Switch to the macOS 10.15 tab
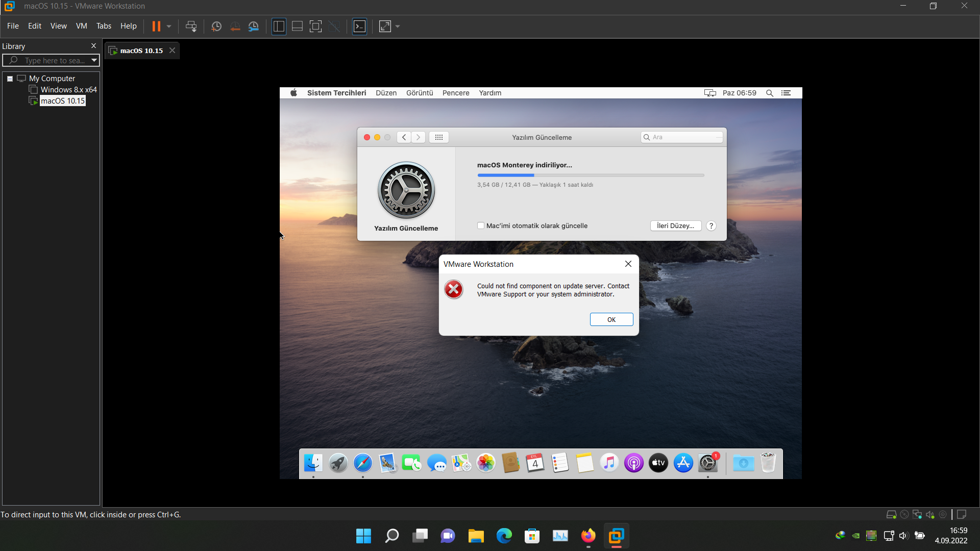980x551 pixels. pos(141,51)
